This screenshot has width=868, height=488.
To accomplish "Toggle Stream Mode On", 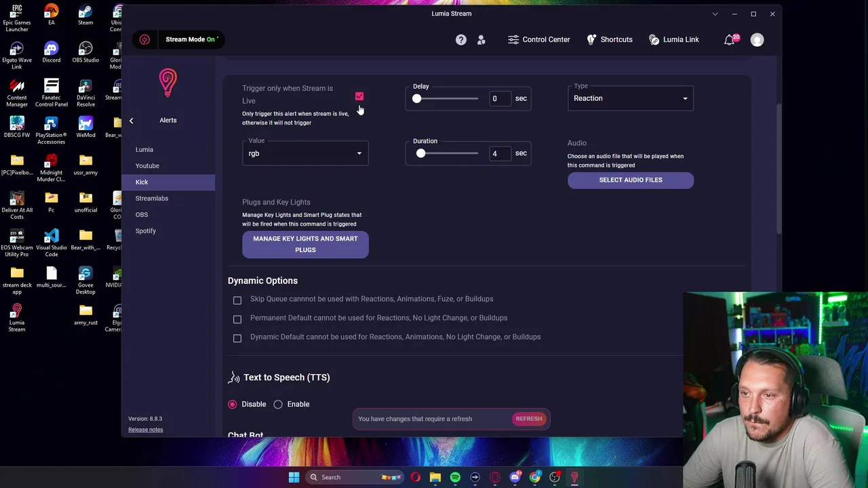I will coord(192,39).
